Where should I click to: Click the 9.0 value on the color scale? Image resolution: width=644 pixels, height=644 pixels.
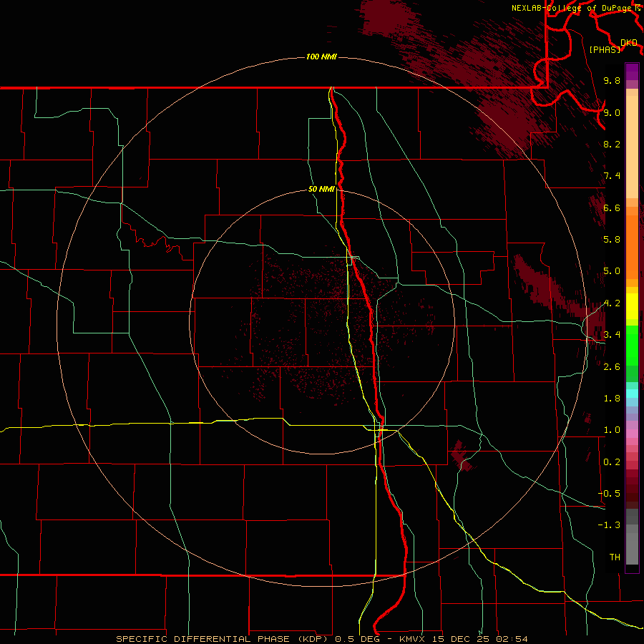612,112
